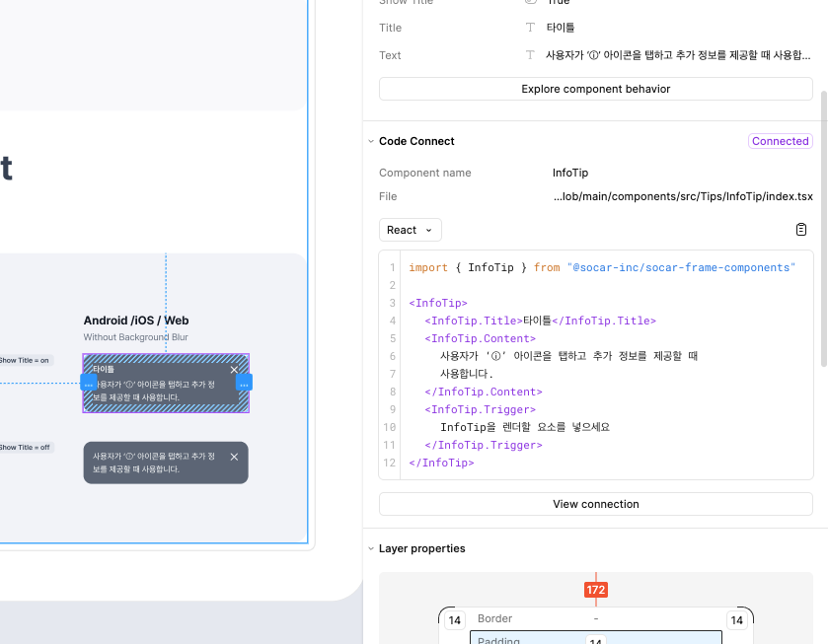Click the text type icon beside Title property
The height and width of the screenshot is (644, 828).
[530, 28]
